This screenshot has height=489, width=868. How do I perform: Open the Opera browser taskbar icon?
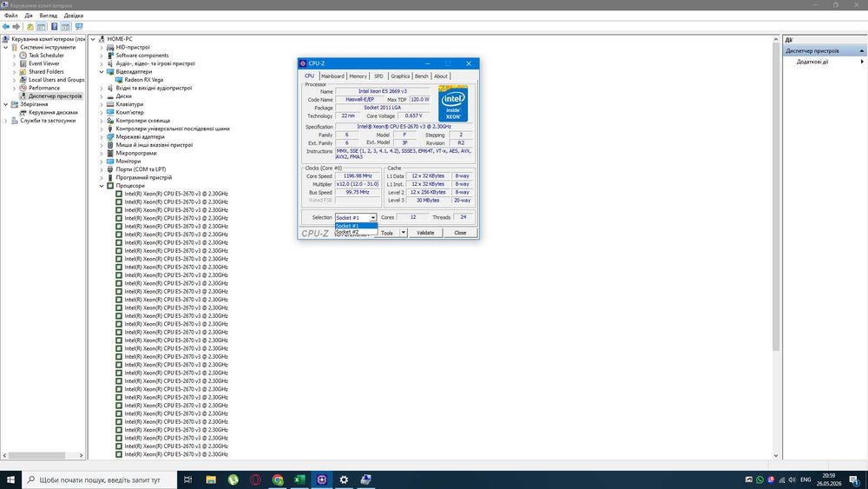255,479
